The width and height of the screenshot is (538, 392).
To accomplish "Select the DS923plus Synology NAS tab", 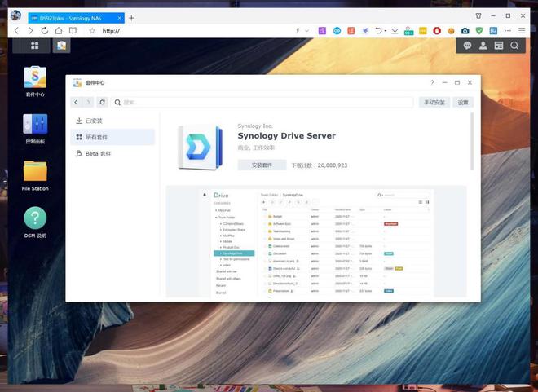I will pyautogui.click(x=76, y=18).
